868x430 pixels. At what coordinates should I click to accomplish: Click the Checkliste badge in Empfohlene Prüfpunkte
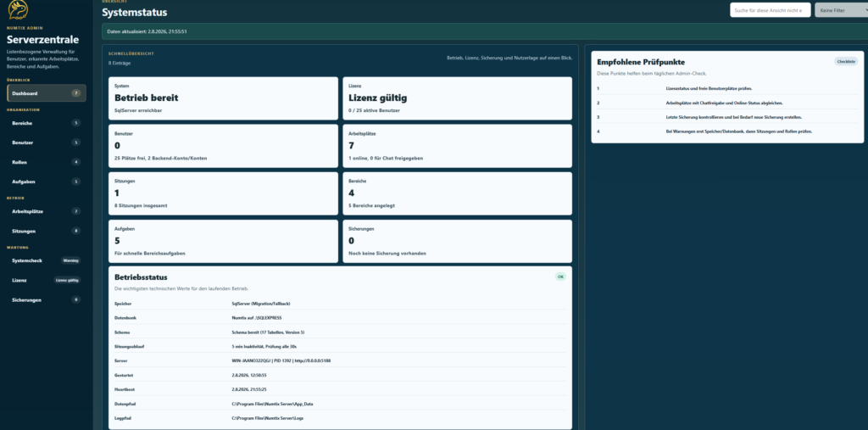coord(846,62)
